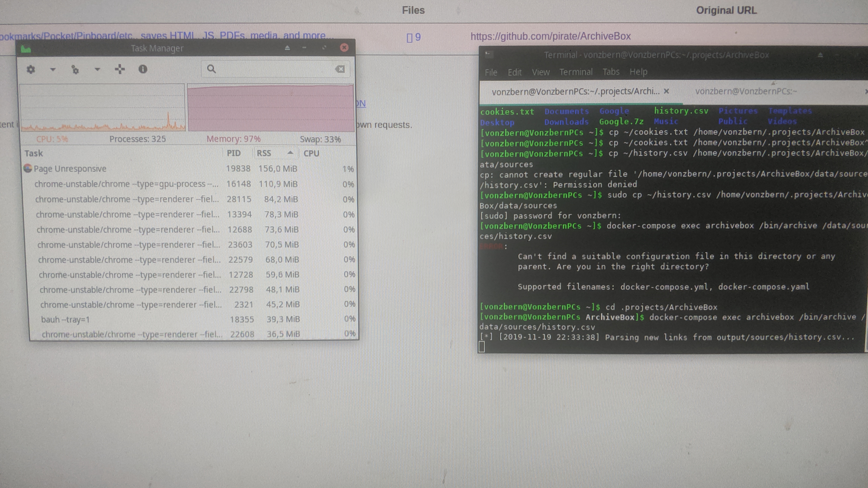Image resolution: width=868 pixels, height=488 pixels.
Task: Click the green Task Manager window menu icon
Action: (x=26, y=49)
